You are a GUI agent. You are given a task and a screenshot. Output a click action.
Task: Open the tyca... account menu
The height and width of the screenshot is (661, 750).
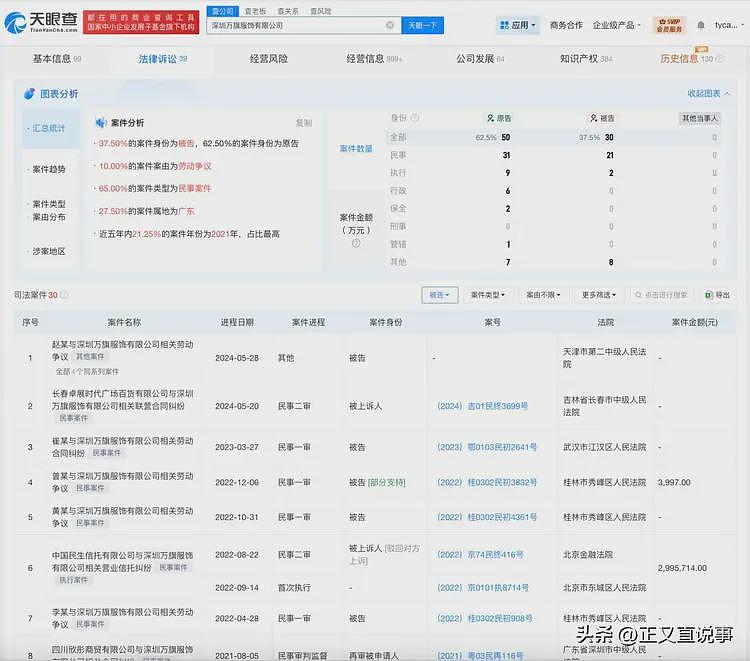(727, 25)
